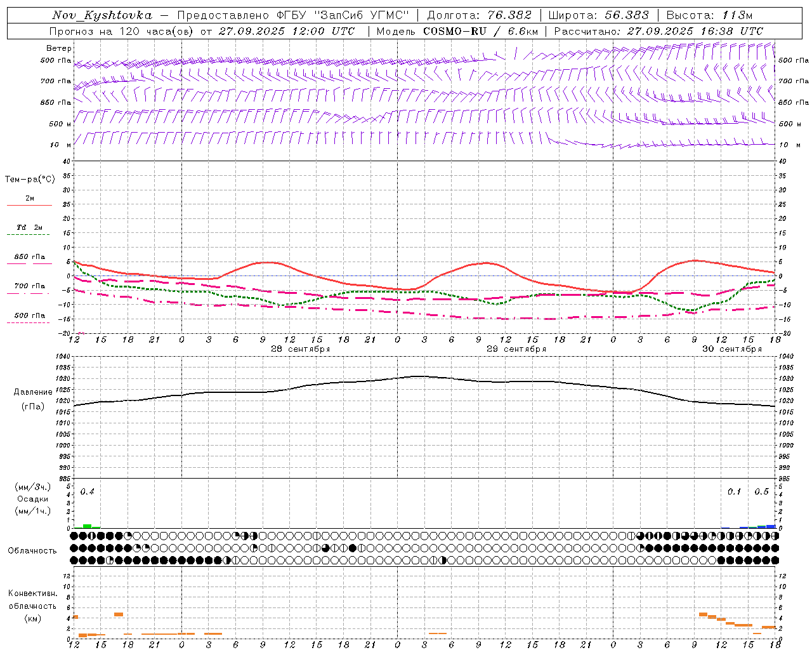The image size is (812, 650).
Task: Click the 0.5 precipitation amount value
Action: pyautogui.click(x=761, y=492)
